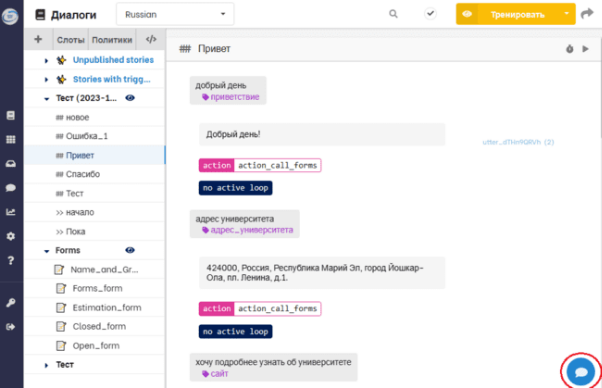The width and height of the screenshot is (602, 388).
Task: Open the Botfront logo home icon
Action: (x=10, y=16)
